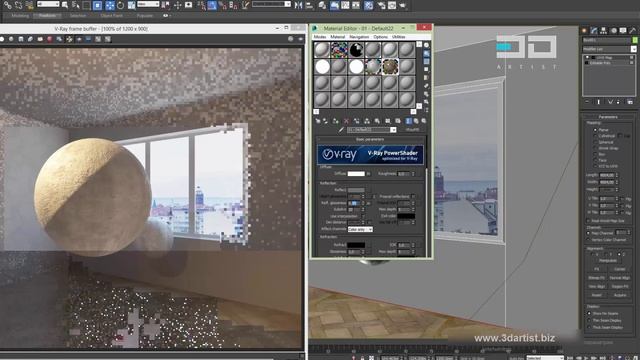The height and width of the screenshot is (360, 640).
Task: Open the Affect channels dropdown
Action: [x=360, y=229]
